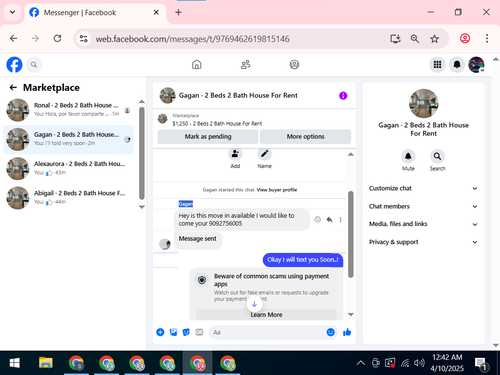Open Abigail conversation in chat list
The image size is (500, 375).
(x=68, y=198)
